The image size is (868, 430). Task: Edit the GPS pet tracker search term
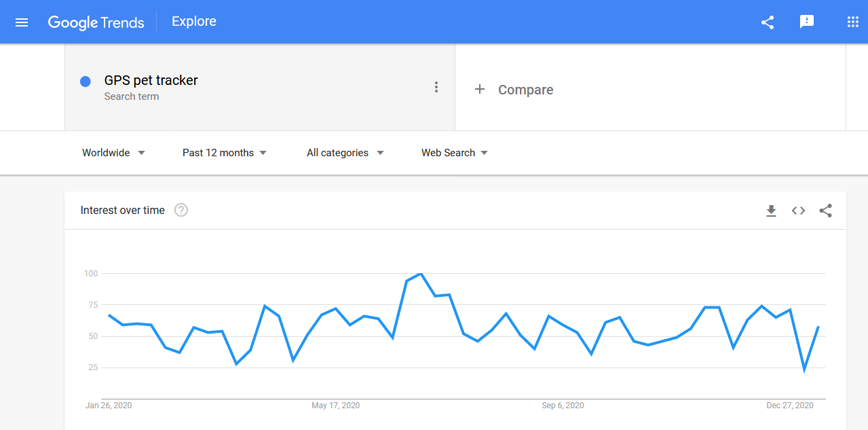click(151, 80)
